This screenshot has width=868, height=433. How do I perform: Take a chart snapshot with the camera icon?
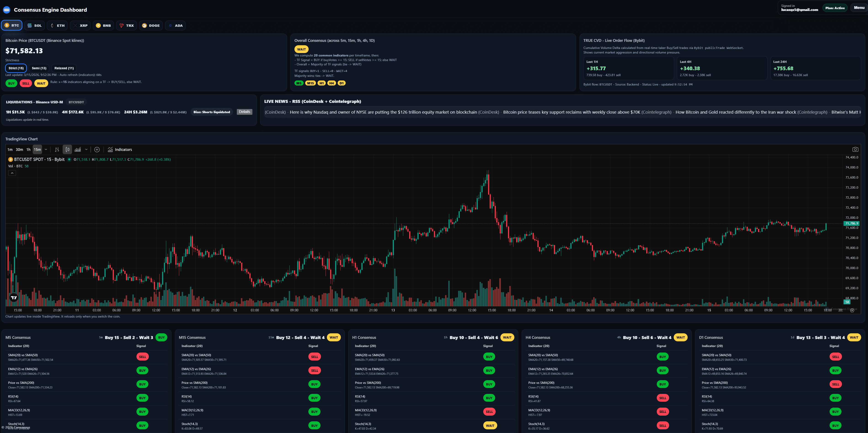[x=855, y=149]
